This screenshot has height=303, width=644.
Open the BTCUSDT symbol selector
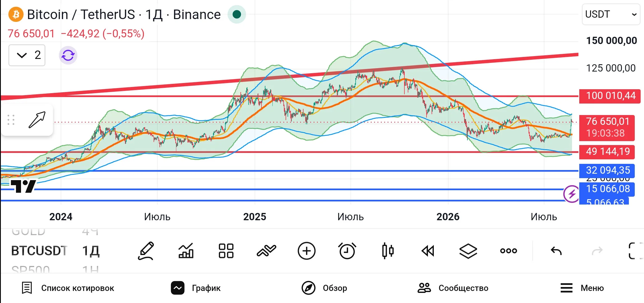[x=39, y=251]
